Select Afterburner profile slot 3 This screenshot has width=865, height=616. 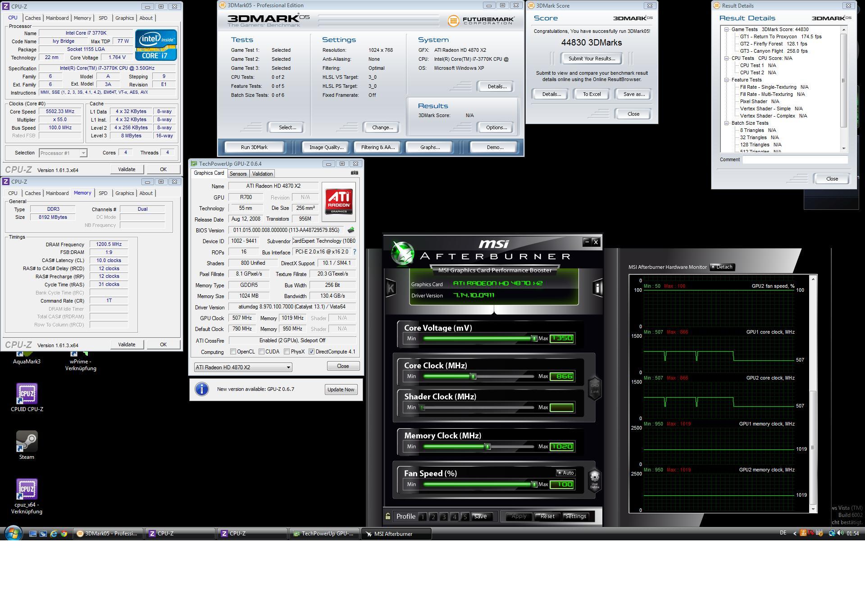point(444,517)
